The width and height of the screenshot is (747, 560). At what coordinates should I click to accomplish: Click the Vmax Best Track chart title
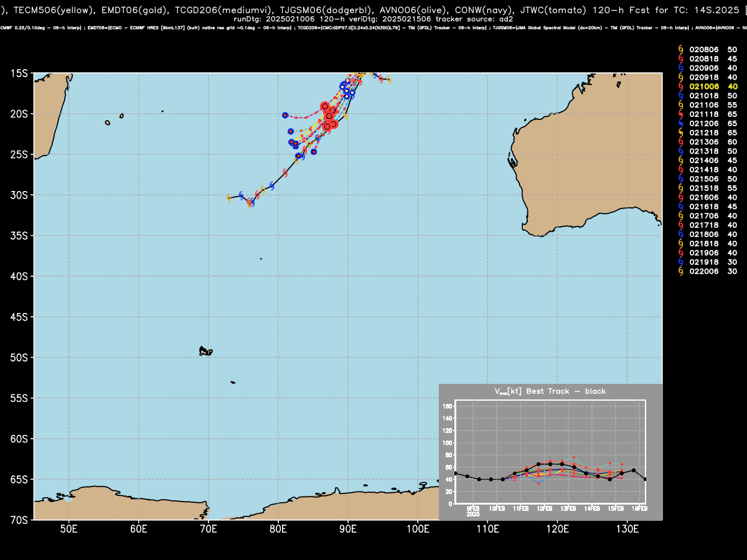550,391
